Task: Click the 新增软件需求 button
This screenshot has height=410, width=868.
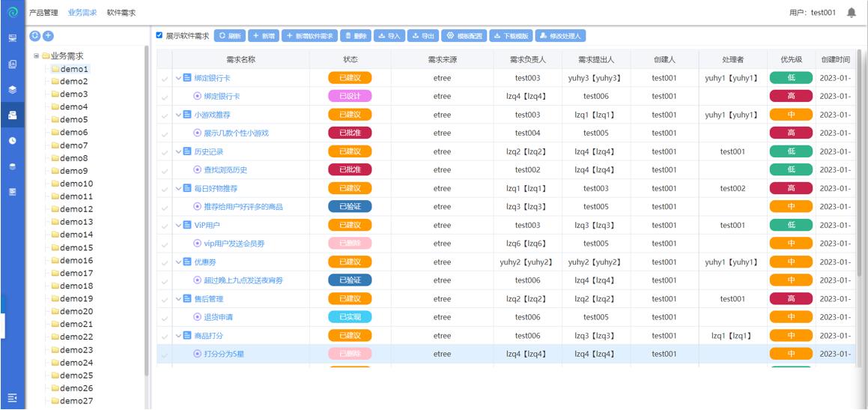Action: tap(309, 36)
